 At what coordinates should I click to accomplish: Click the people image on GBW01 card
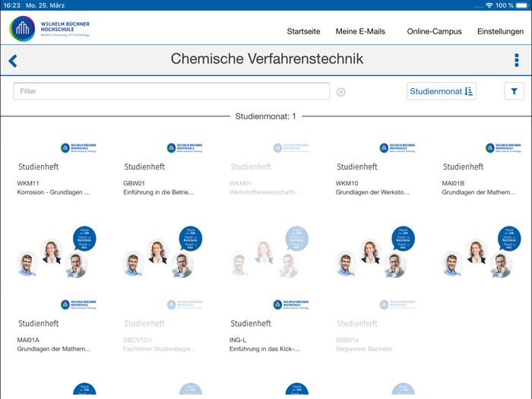[162, 252]
